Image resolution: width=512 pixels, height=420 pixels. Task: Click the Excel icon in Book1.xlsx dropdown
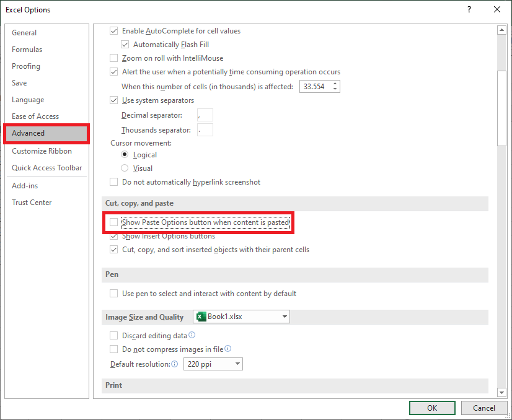click(201, 317)
